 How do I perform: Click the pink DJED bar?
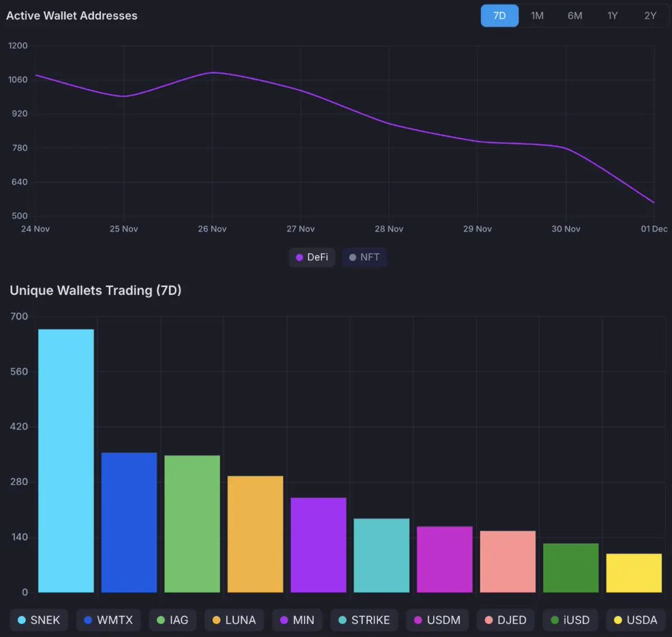point(508,561)
